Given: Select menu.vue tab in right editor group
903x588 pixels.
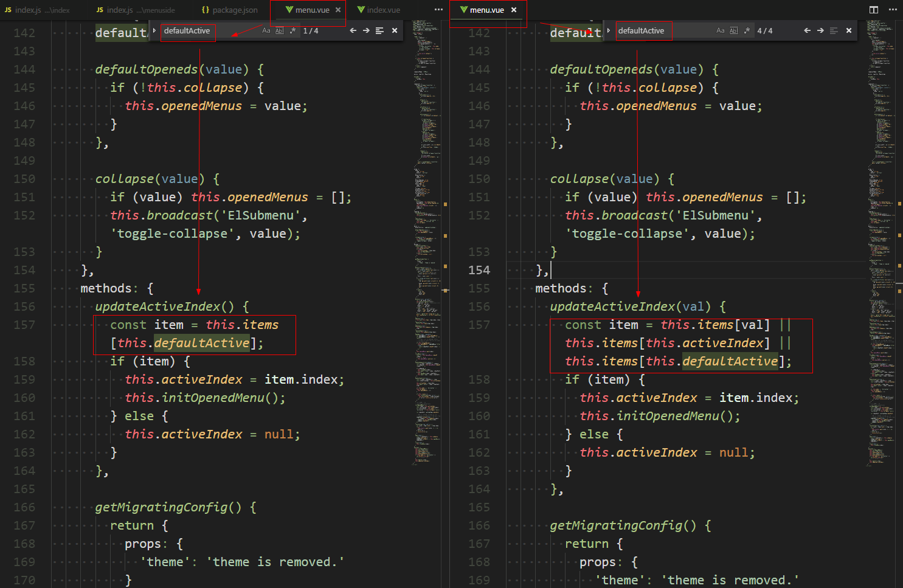Looking at the screenshot, I should click(x=486, y=10).
